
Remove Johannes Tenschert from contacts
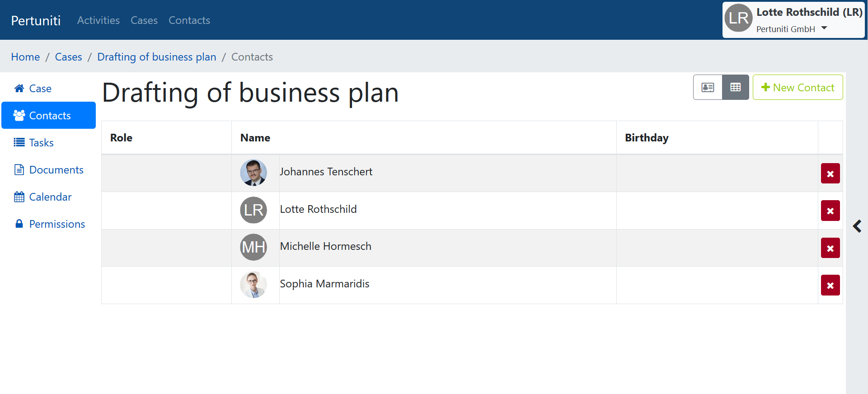click(x=830, y=174)
